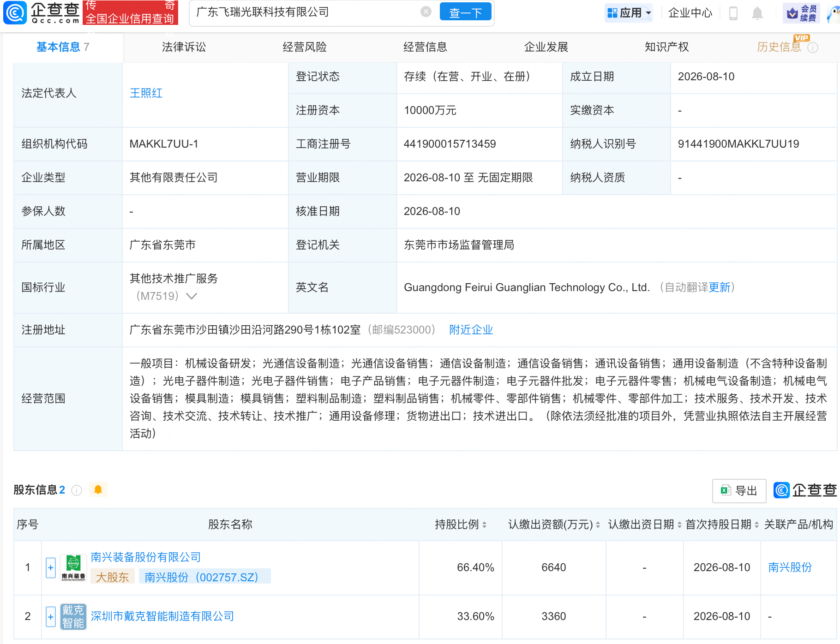The height and width of the screenshot is (644, 840).
Task: Switch to 法律诉讼 tab
Action: click(x=184, y=47)
